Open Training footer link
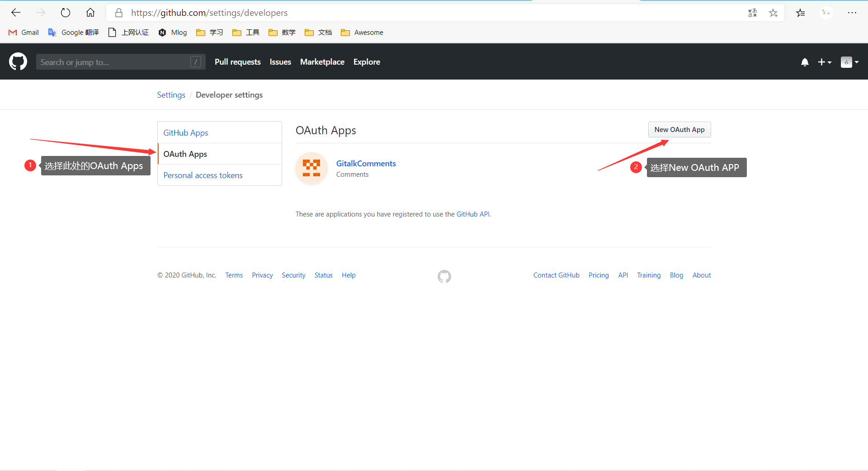 pyautogui.click(x=649, y=275)
